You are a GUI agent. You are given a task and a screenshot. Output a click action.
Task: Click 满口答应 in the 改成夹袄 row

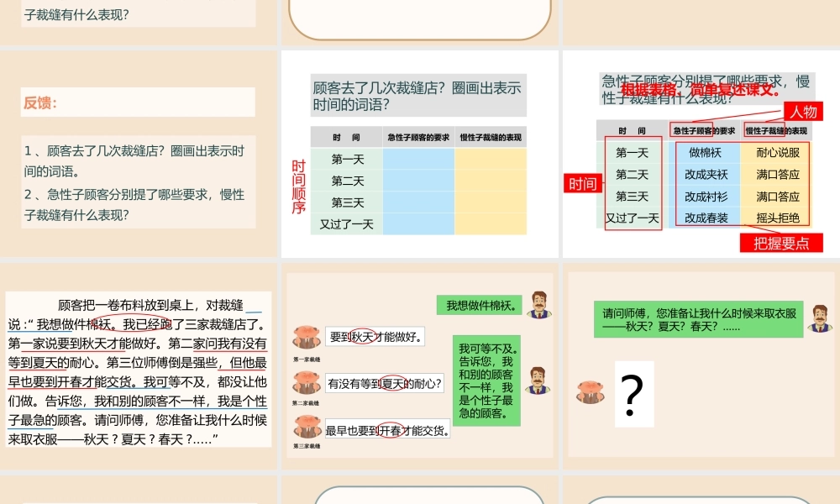click(x=778, y=175)
